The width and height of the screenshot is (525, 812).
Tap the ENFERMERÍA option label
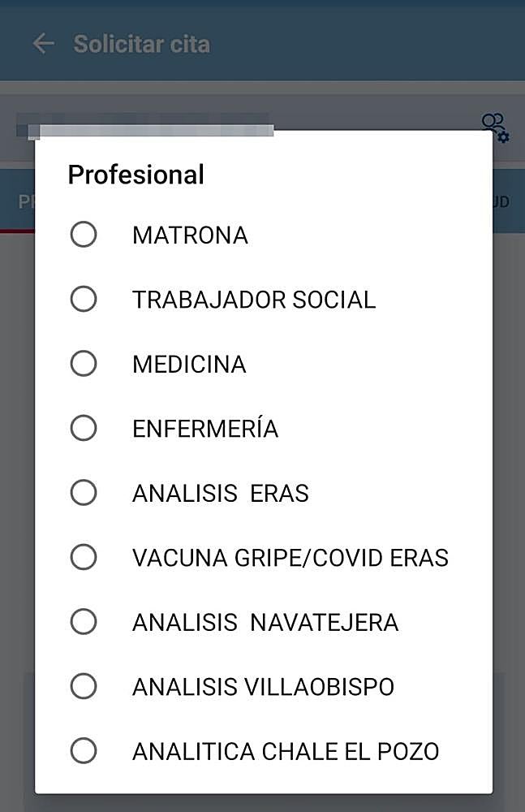click(205, 429)
